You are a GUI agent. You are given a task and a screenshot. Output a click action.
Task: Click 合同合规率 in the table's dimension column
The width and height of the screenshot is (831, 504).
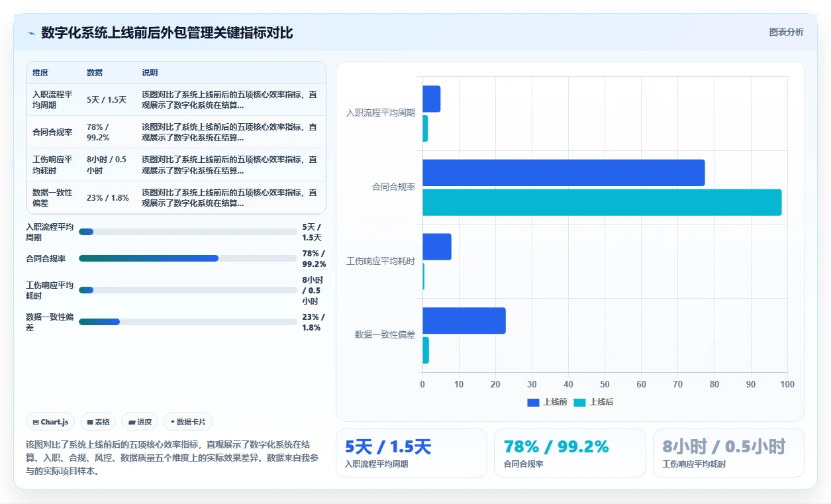52,132
